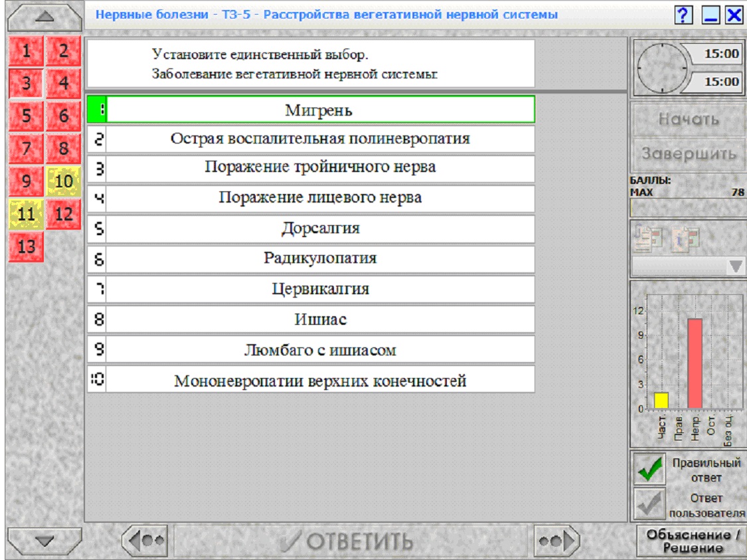Viewport: 747px width, 560px height.
Task: Move question list up with arrow
Action: click(44, 17)
